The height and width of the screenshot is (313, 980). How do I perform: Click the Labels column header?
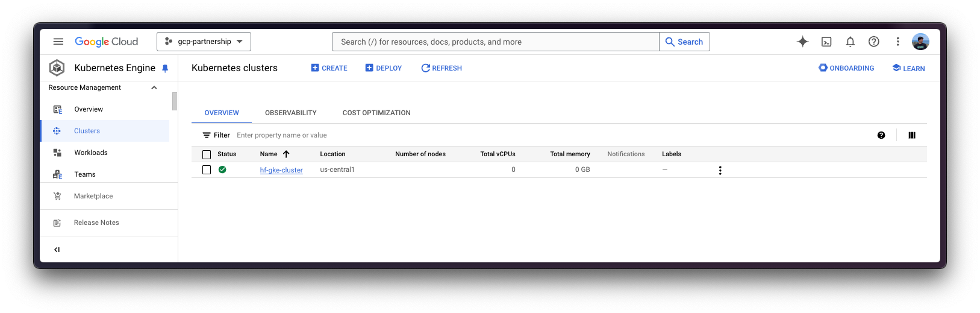pyautogui.click(x=672, y=154)
